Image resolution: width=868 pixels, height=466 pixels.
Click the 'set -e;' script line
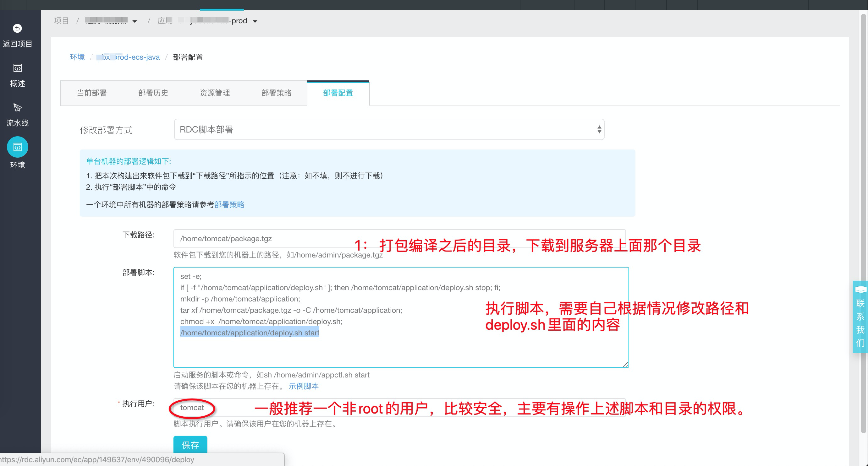coord(191,276)
